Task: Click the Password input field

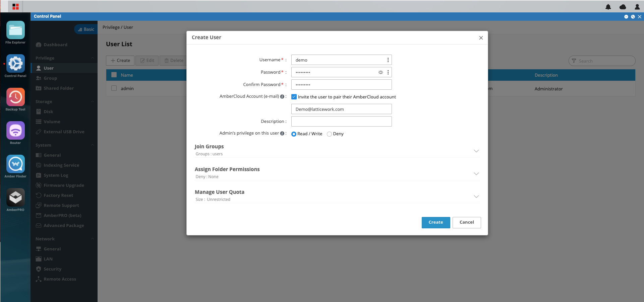Action: (x=341, y=72)
